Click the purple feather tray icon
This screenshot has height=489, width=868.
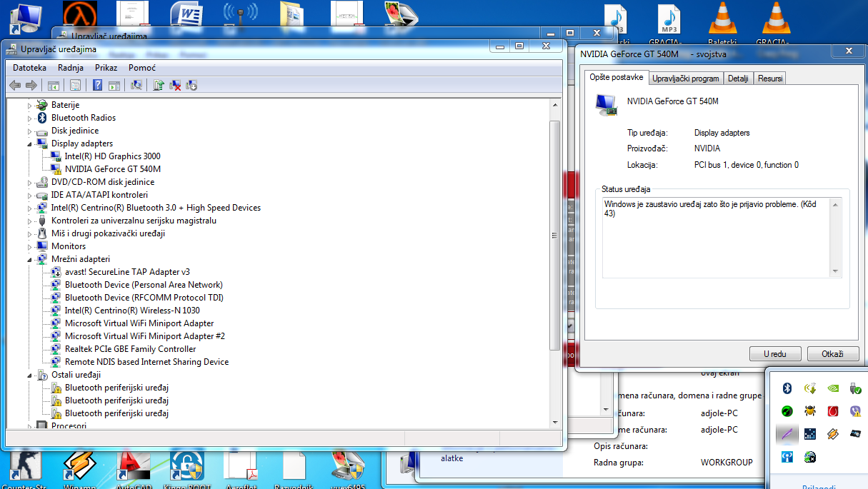787,433
